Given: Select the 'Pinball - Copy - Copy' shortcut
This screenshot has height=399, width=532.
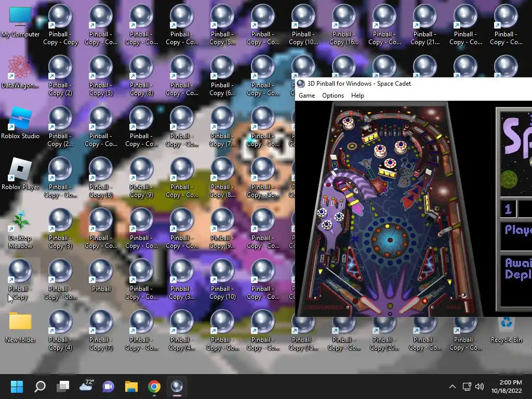Looking at the screenshot, I should point(60,25).
